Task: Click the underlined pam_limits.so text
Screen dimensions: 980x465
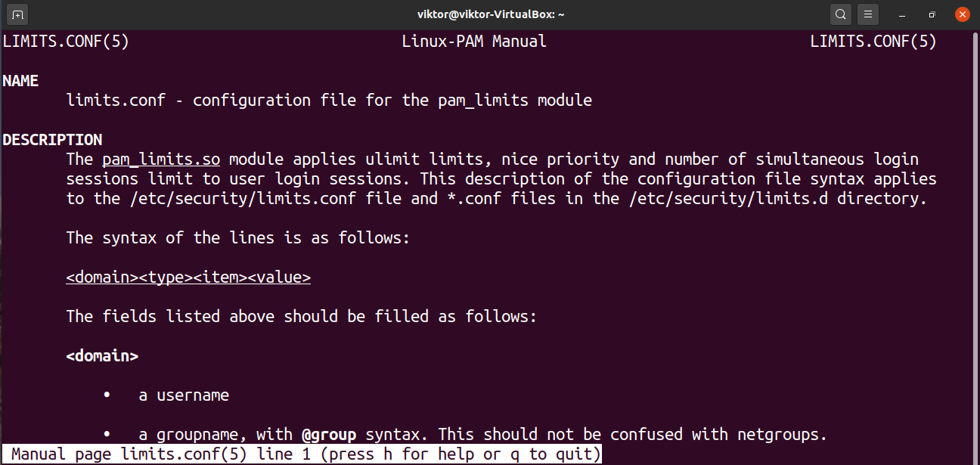Action: pos(161,160)
